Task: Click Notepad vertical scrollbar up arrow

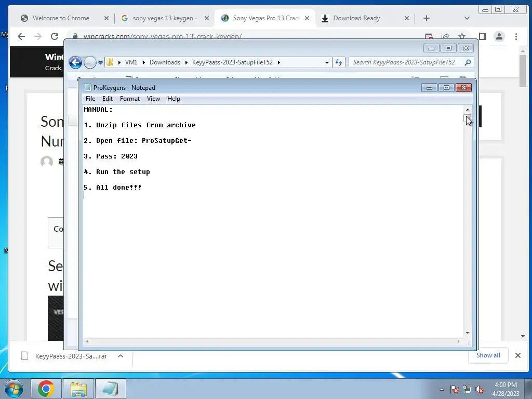Action: click(x=468, y=110)
